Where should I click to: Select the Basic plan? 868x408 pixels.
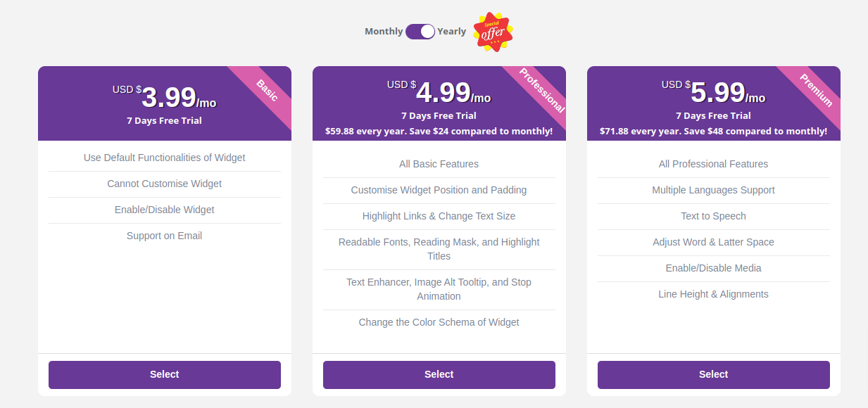pos(165,375)
